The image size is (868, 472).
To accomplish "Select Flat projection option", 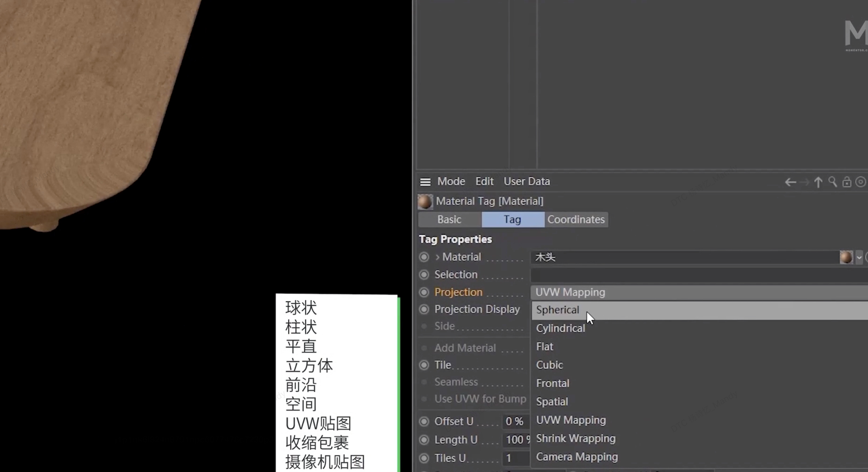I will coord(699,347).
